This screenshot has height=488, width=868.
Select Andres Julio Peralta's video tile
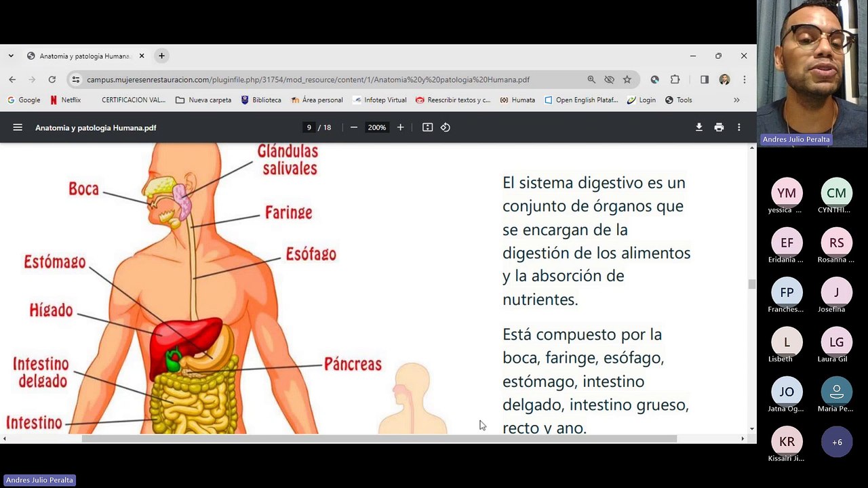(812, 73)
